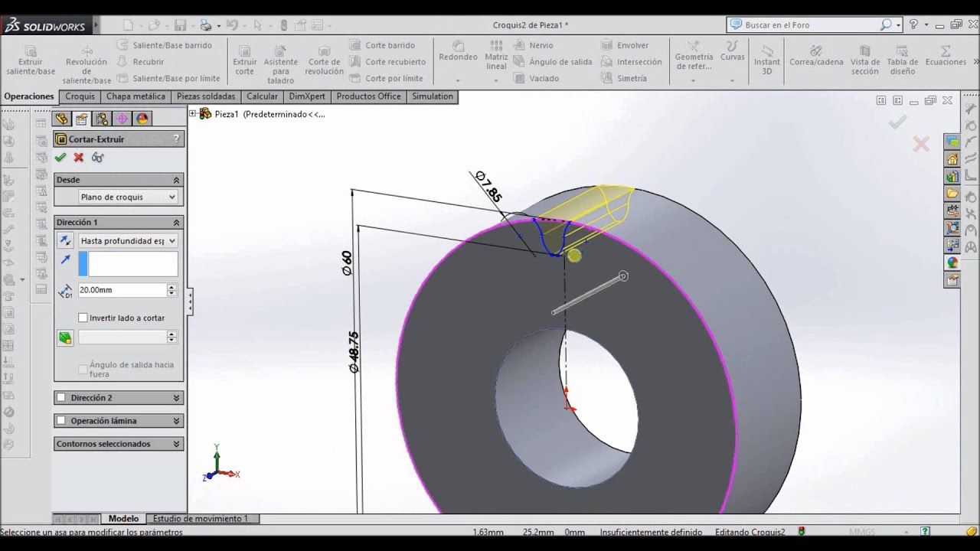Collapse the Desde section
The width and height of the screenshot is (980, 551).
click(x=176, y=180)
